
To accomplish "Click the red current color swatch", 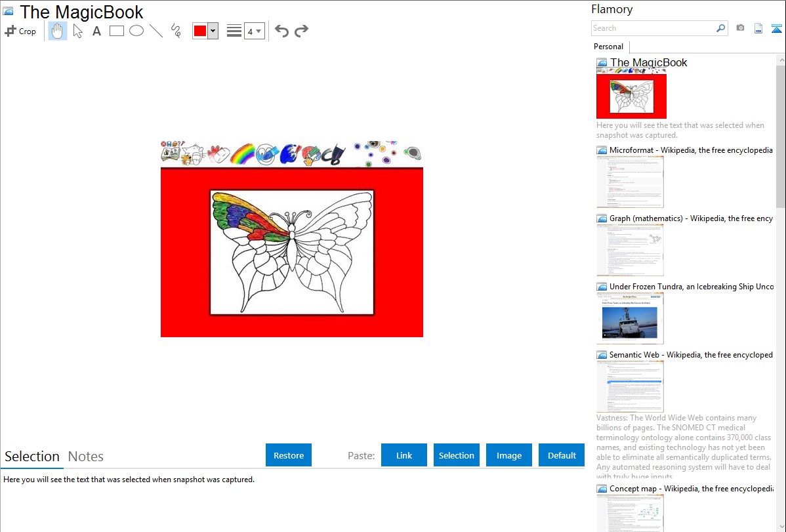I will 200,31.
